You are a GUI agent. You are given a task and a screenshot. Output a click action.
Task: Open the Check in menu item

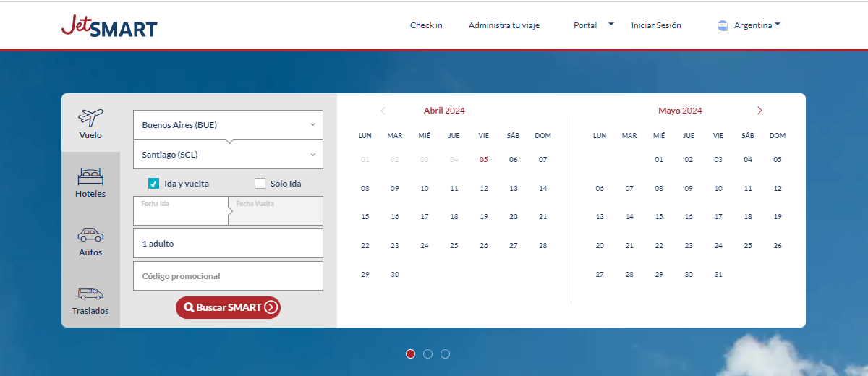pyautogui.click(x=426, y=25)
